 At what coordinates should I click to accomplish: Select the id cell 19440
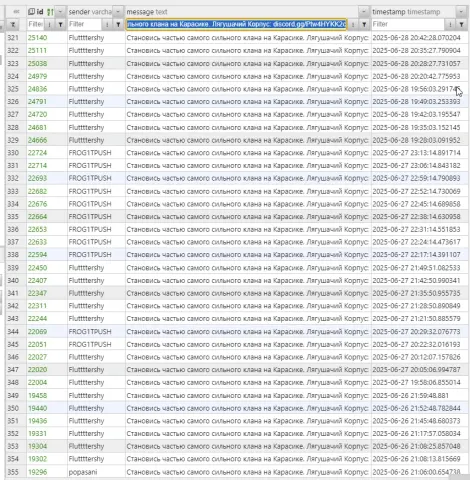47,408
